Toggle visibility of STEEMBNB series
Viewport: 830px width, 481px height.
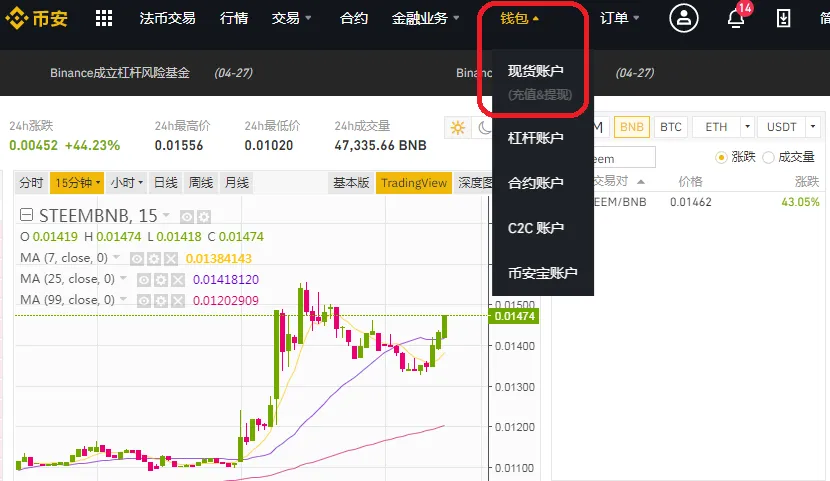tap(186, 216)
